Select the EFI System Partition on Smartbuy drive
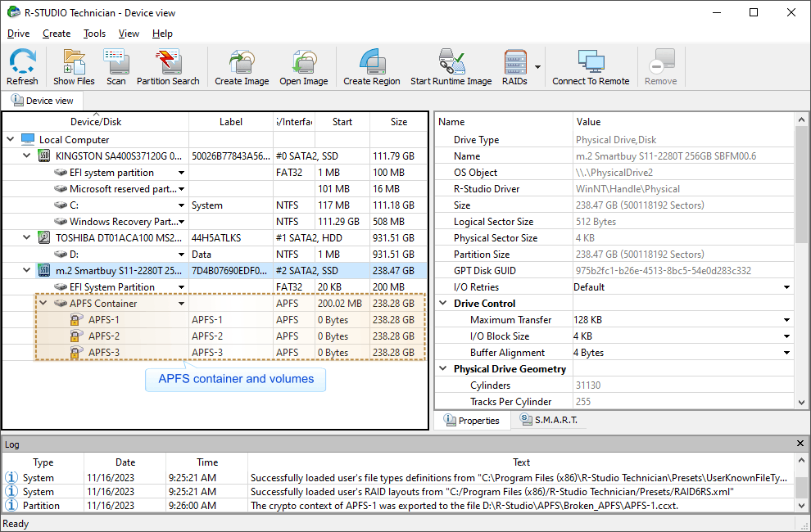The image size is (811, 532). (x=215, y=287)
